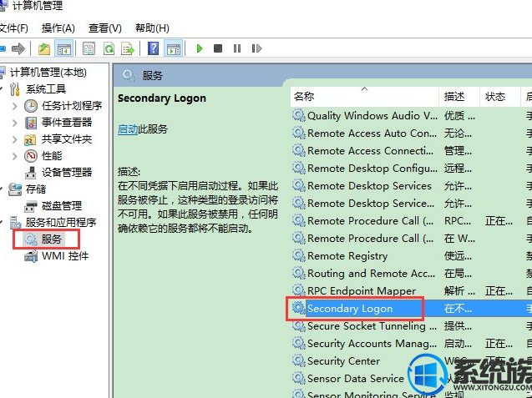Select 服务和应用程序 tree node

point(61,223)
